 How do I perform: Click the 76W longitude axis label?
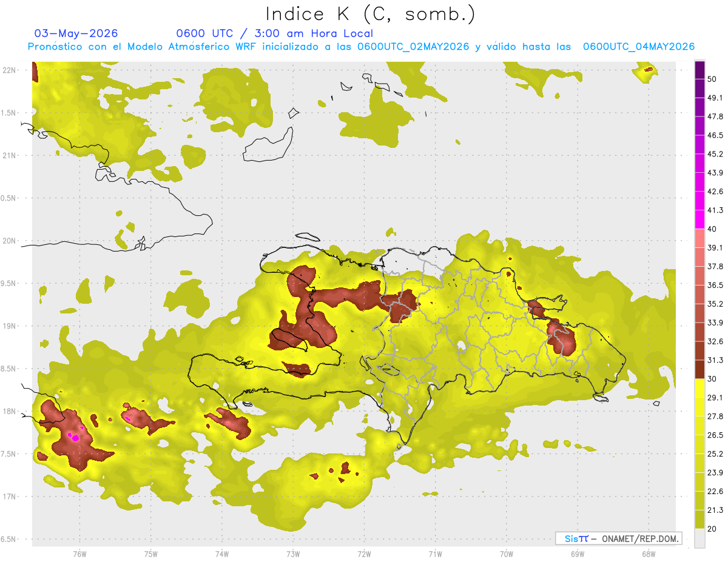pos(79,554)
